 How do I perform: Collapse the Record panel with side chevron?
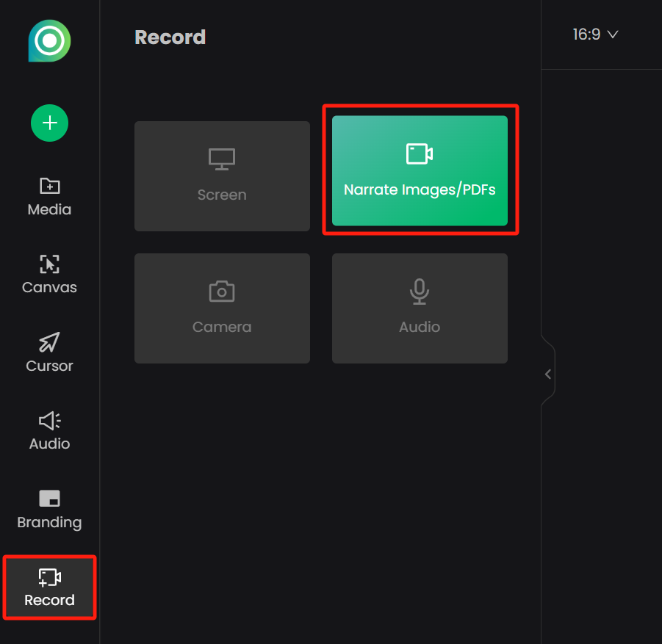click(x=547, y=374)
